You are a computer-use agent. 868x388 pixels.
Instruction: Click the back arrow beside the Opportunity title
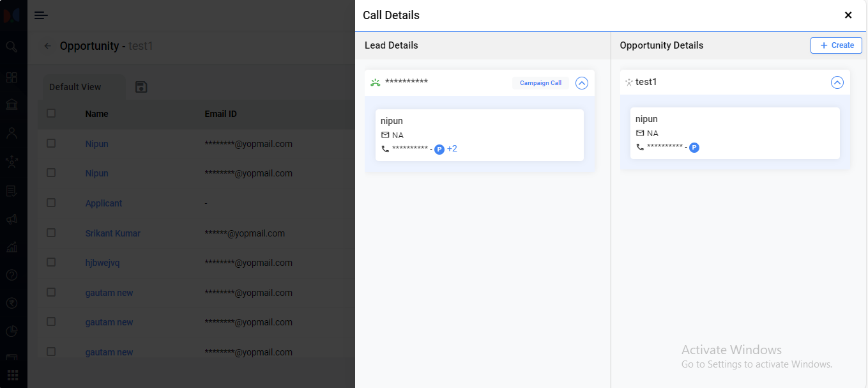[x=48, y=46]
